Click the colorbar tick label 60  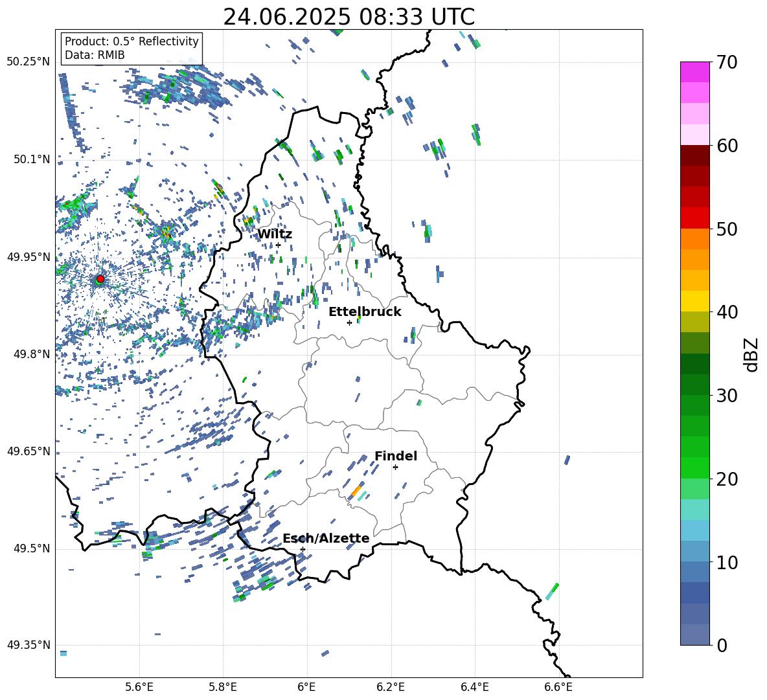click(x=727, y=146)
